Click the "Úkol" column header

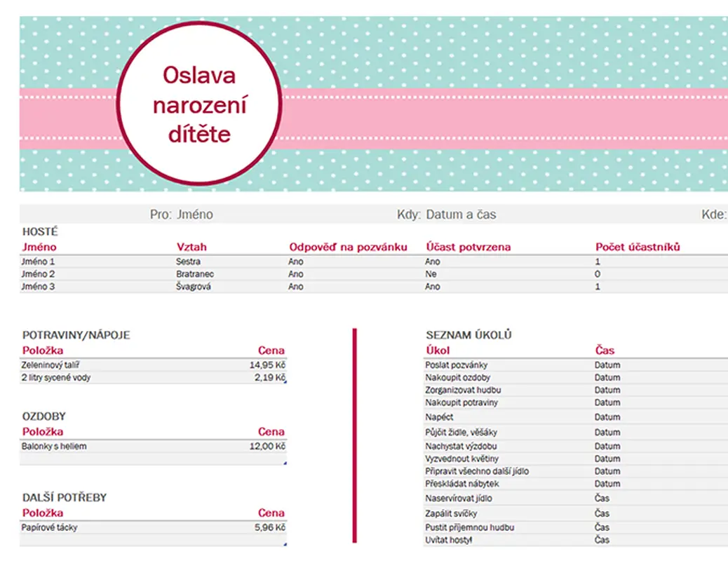click(x=438, y=351)
